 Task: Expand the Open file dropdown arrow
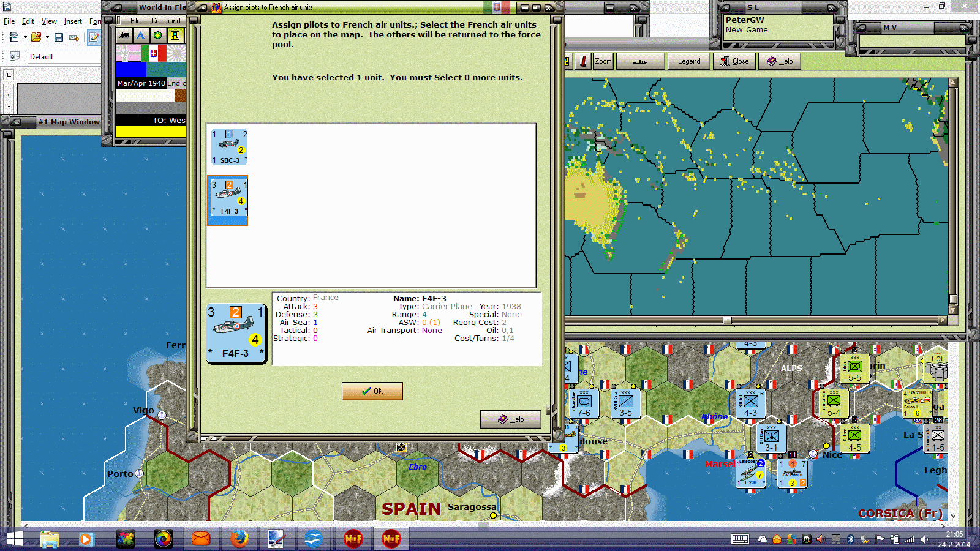pos(47,37)
